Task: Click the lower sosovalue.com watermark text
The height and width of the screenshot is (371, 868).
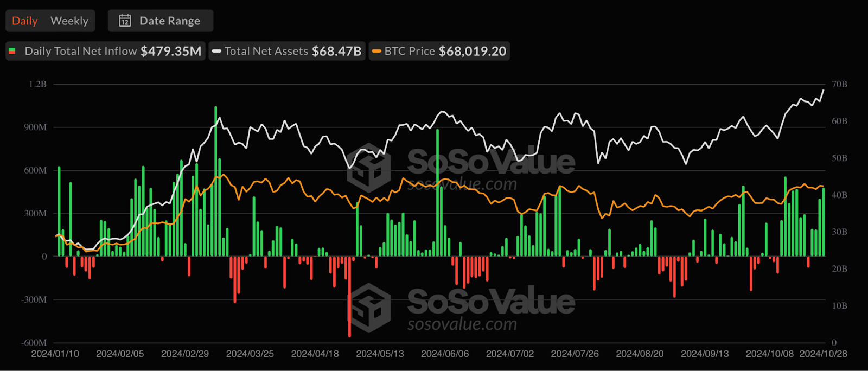Action: 462,324
